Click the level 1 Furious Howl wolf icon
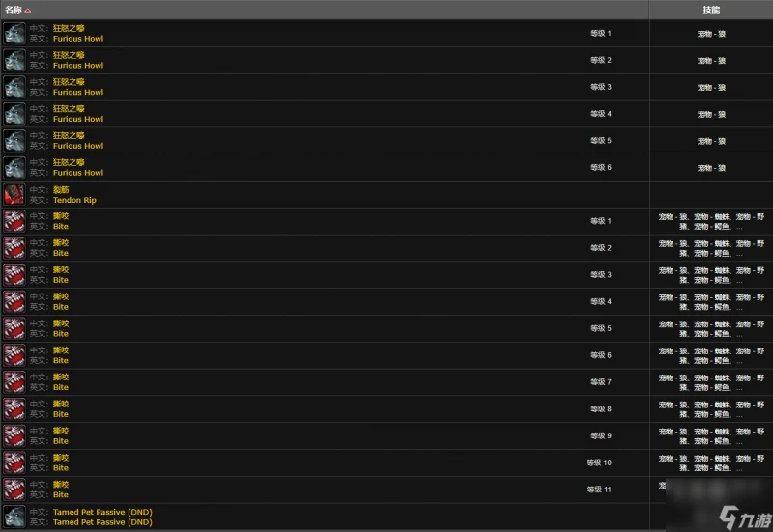The image size is (773, 532). [14, 33]
